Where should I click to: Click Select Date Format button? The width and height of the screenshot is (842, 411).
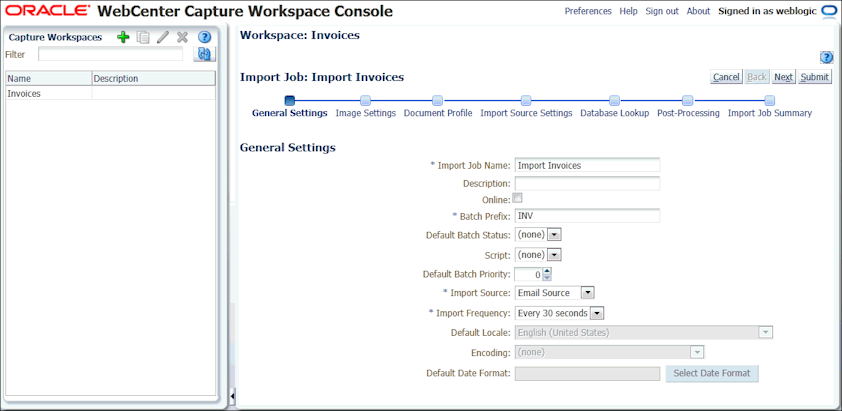click(712, 373)
